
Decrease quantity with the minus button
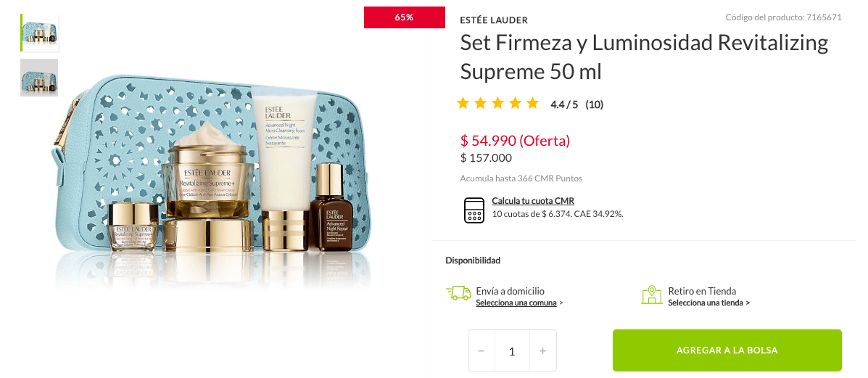tap(481, 351)
